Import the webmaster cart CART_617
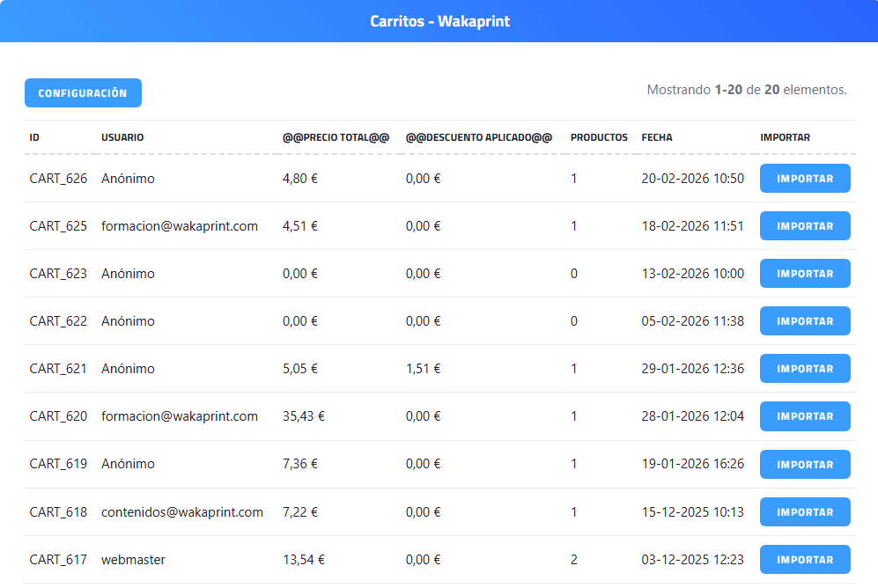The image size is (878, 588). pos(805,560)
